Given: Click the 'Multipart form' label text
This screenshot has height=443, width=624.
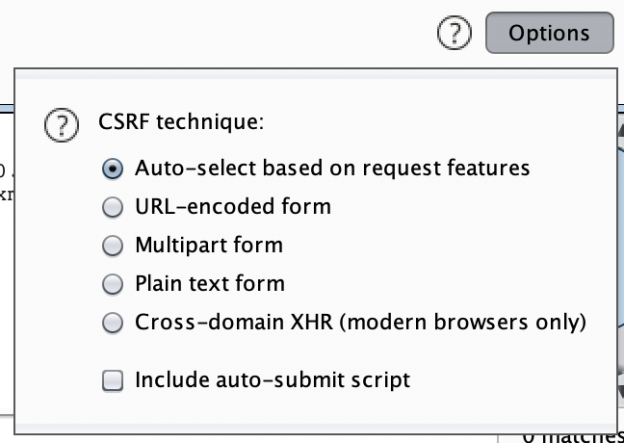Looking at the screenshot, I should (x=209, y=245).
